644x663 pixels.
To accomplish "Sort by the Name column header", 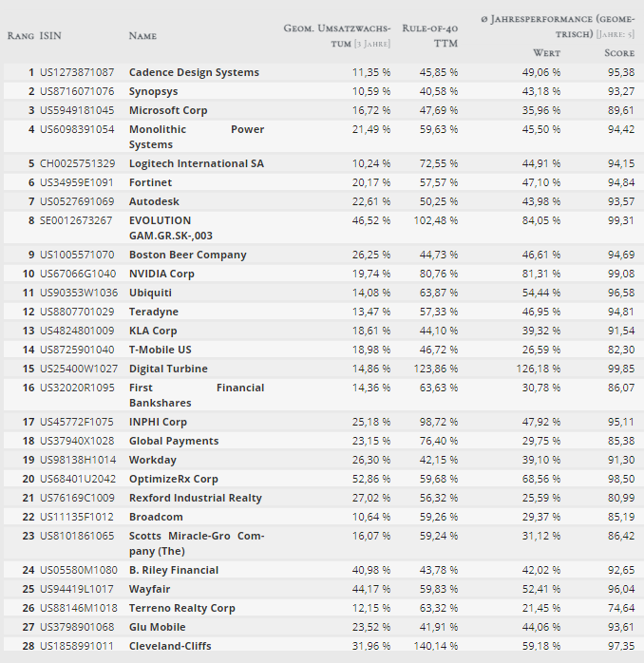I will [142, 35].
